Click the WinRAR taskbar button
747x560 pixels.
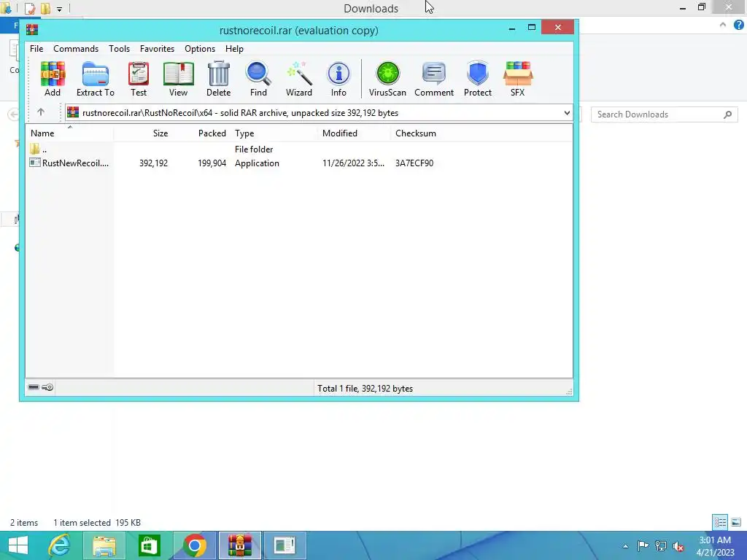click(239, 545)
